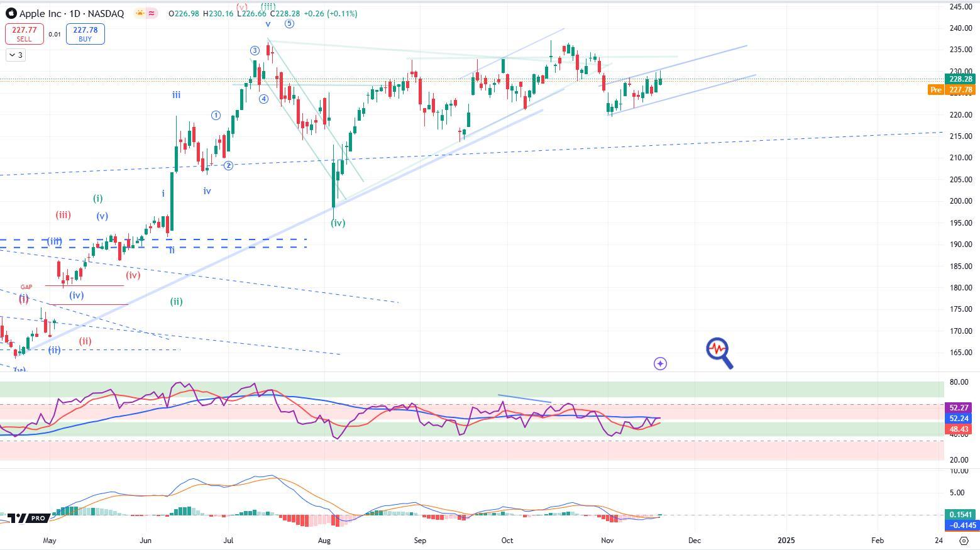980x550 pixels.
Task: Select the red (iii) wave label
Action: click(63, 215)
